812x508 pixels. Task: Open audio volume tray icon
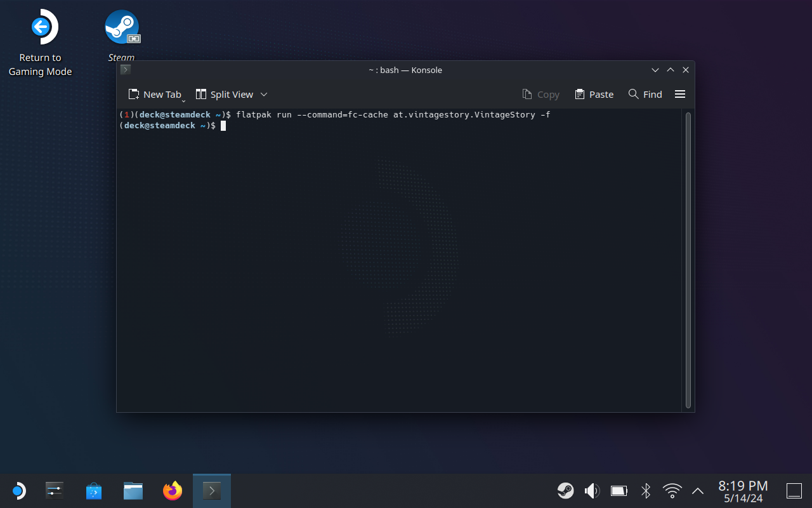[x=592, y=491]
